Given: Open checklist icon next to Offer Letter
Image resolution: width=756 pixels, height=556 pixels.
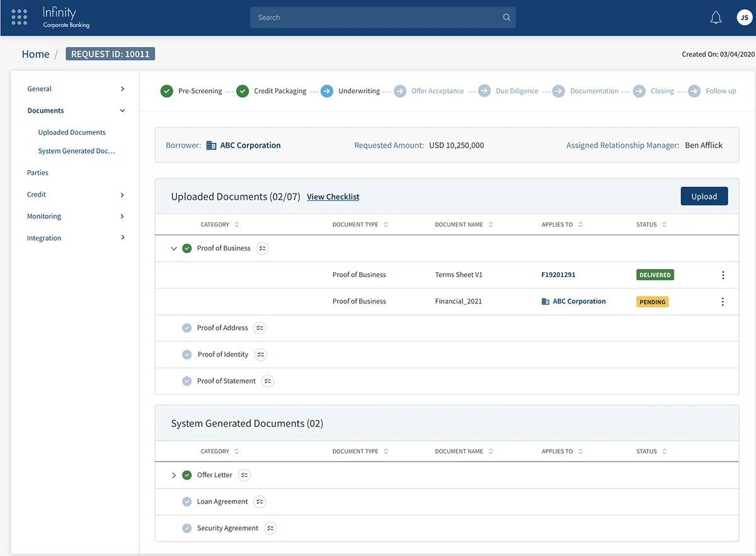Looking at the screenshot, I should [244, 475].
